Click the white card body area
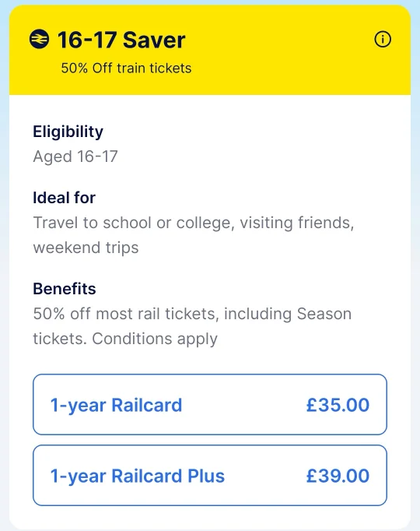This screenshot has height=531, width=420. coord(210,311)
